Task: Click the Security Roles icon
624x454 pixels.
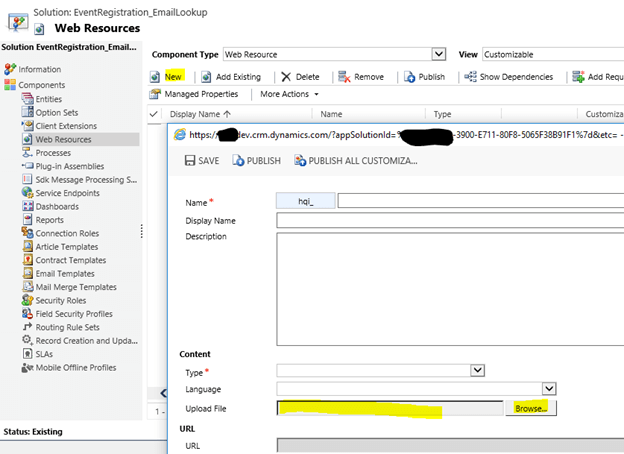Action: click(x=27, y=300)
